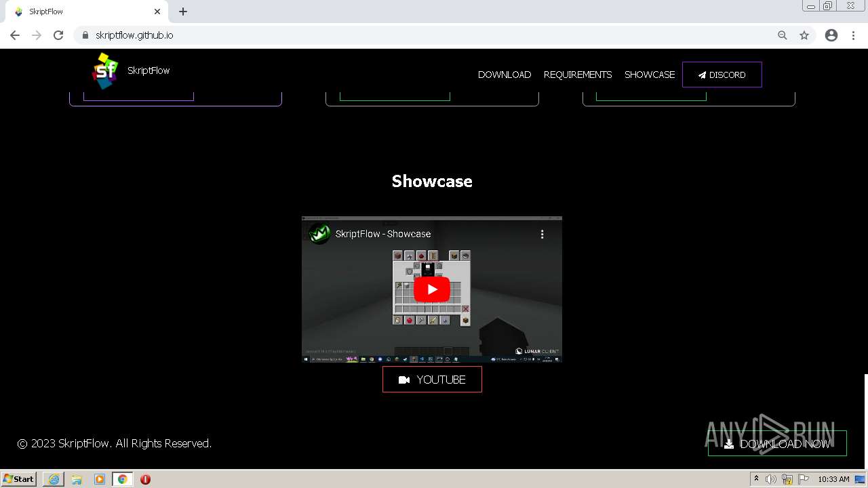Open the DOWNLOAD nav link

point(505,75)
